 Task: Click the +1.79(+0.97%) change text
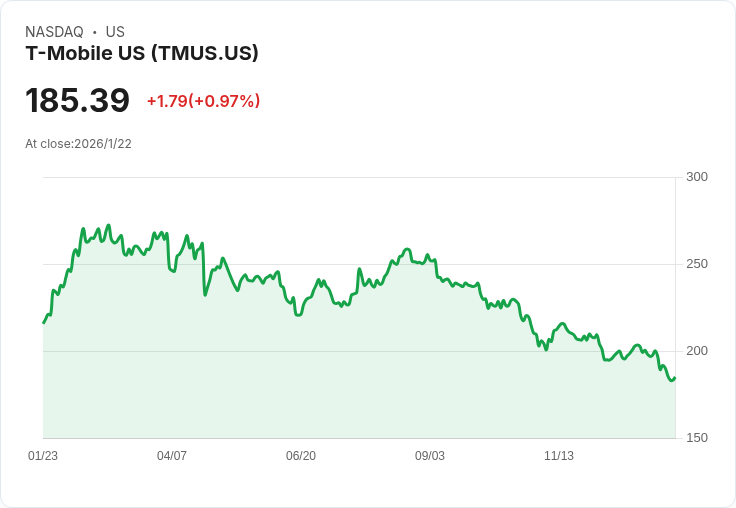[x=203, y=101]
